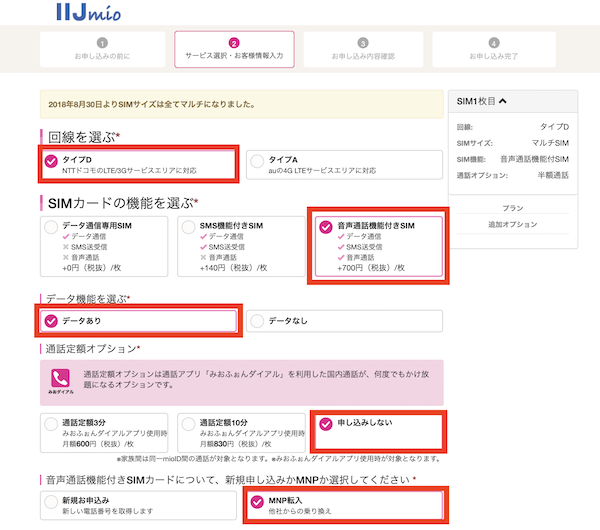Image resolution: width=600 pixels, height=530 pixels.
Task: Click the SIM機能: 音声通話機能付SIM row
Action: point(513,159)
